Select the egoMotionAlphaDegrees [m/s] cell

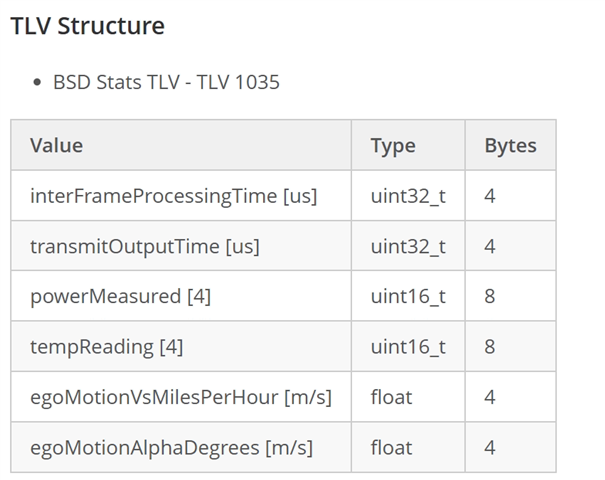[173, 447]
